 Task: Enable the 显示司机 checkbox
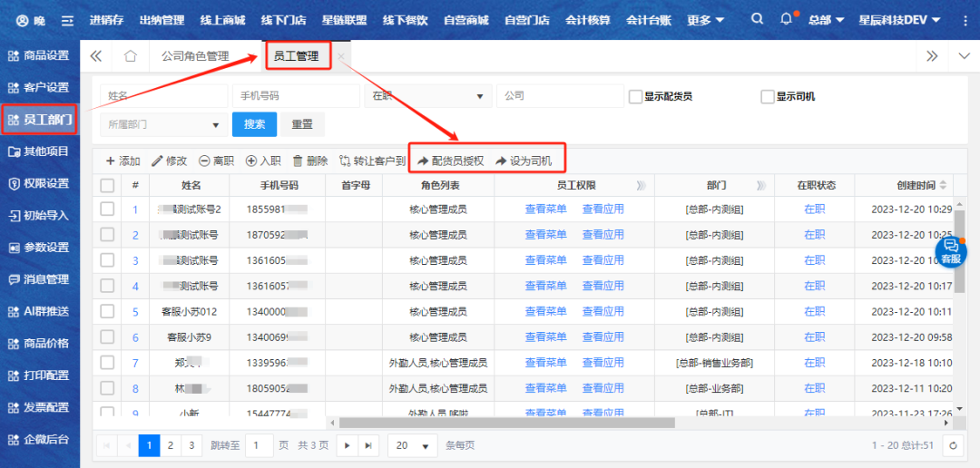(x=768, y=96)
